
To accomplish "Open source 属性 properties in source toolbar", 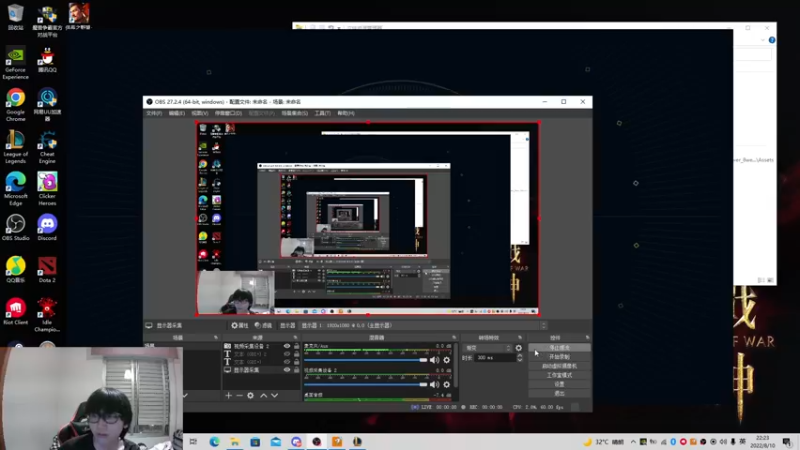I will tap(239, 325).
